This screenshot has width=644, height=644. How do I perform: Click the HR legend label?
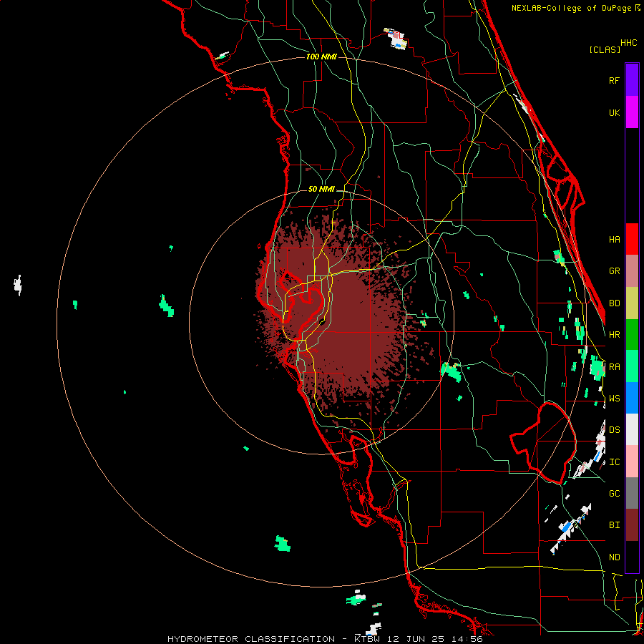click(614, 335)
